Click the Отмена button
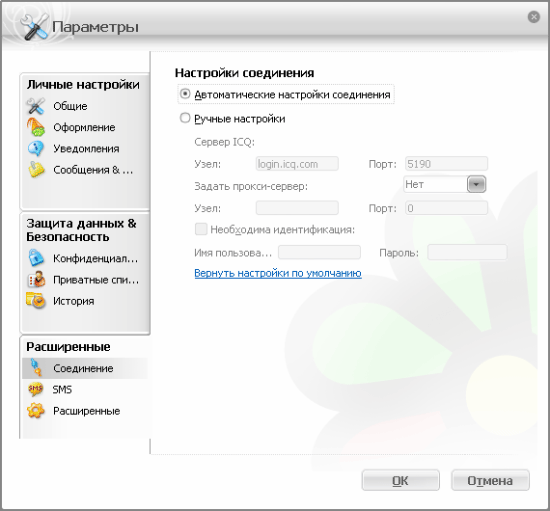Viewport: 550px width, 511px height. 490,480
